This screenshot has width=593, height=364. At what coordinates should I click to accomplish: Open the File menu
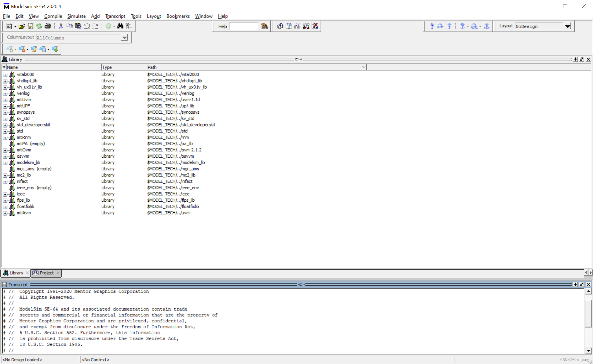[7, 16]
